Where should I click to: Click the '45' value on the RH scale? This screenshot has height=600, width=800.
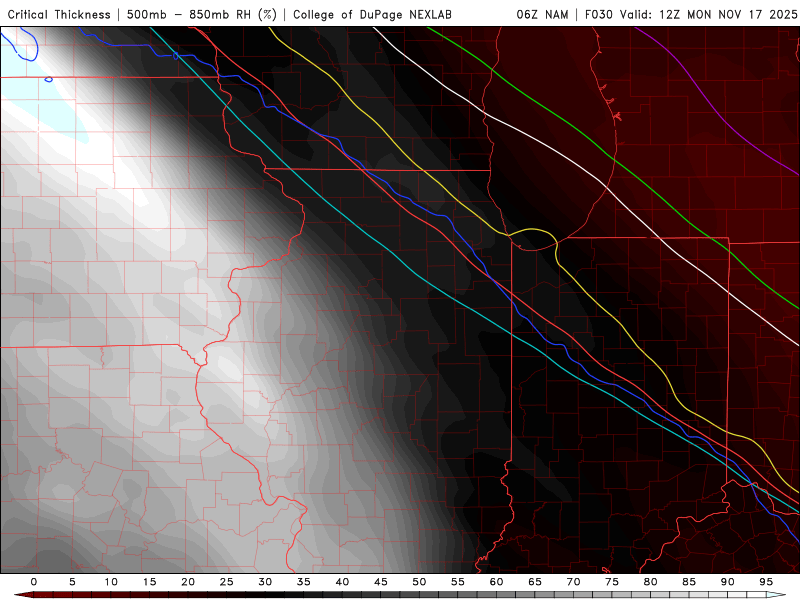tap(381, 582)
